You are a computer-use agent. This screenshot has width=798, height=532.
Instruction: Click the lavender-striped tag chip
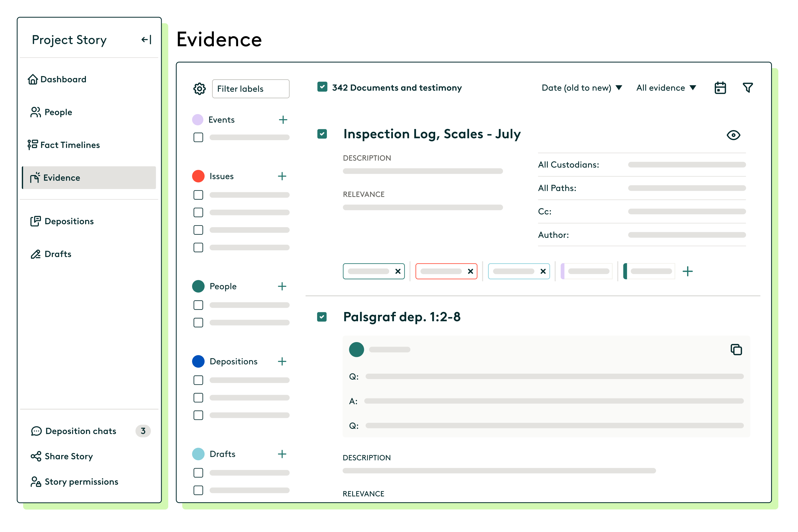click(587, 271)
